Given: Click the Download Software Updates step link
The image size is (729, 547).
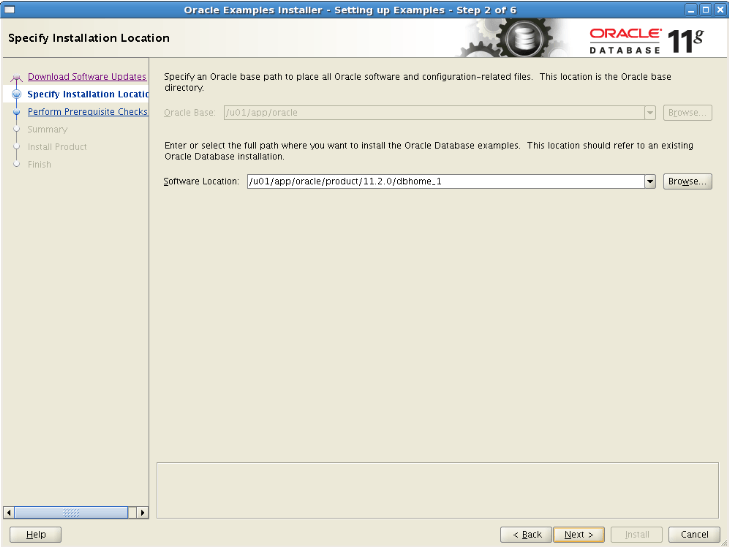Looking at the screenshot, I should pos(87,77).
